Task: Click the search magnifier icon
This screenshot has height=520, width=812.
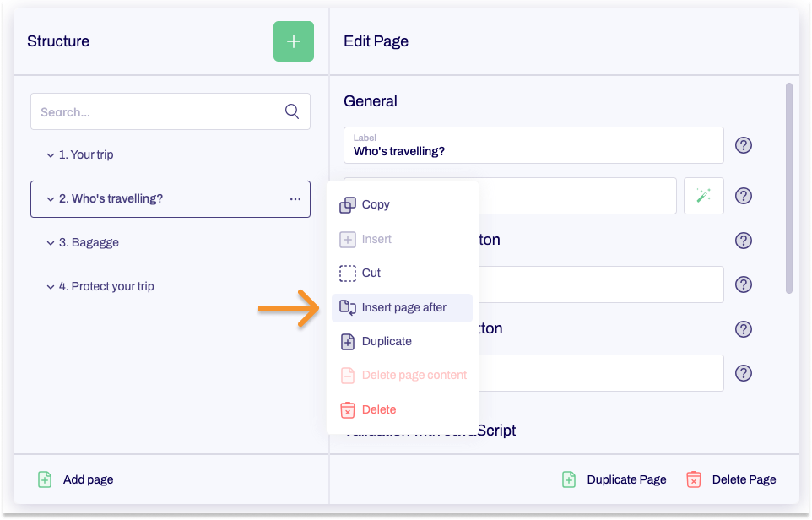Action: tap(292, 111)
